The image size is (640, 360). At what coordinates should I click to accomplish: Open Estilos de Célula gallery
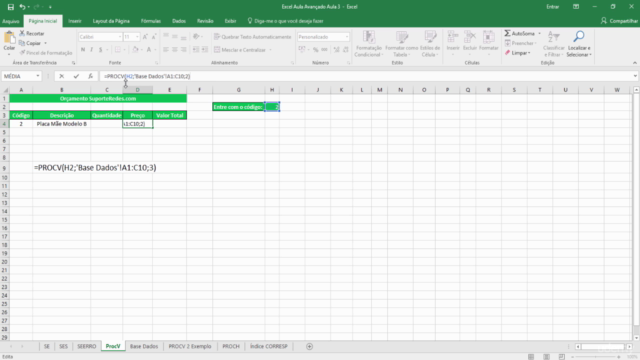point(430,44)
